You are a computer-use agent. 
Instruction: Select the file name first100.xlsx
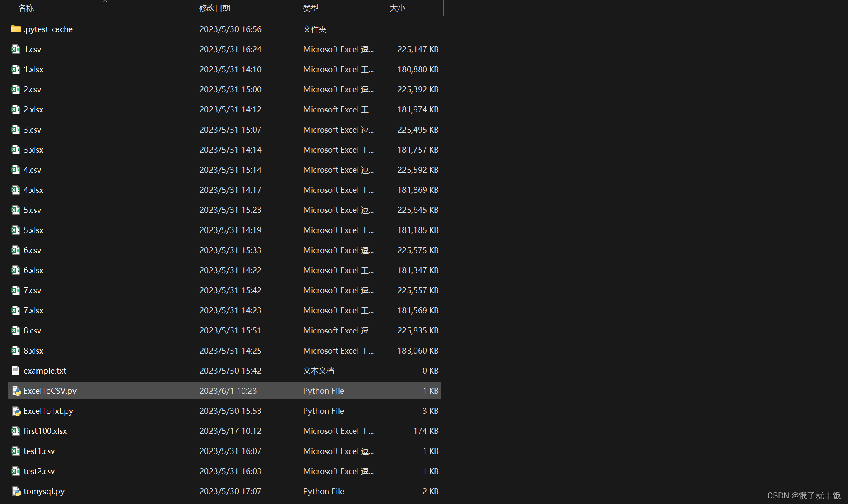point(45,431)
